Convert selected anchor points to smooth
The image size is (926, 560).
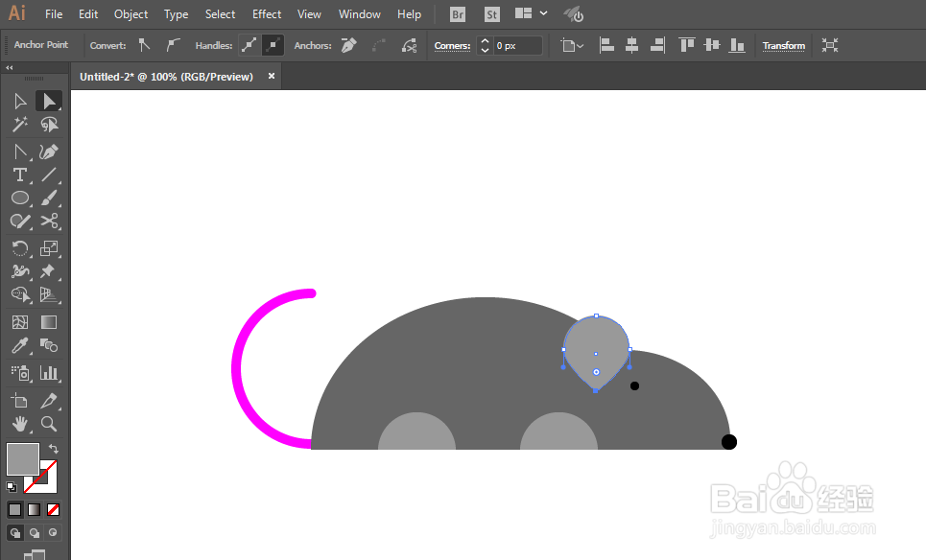click(x=173, y=45)
